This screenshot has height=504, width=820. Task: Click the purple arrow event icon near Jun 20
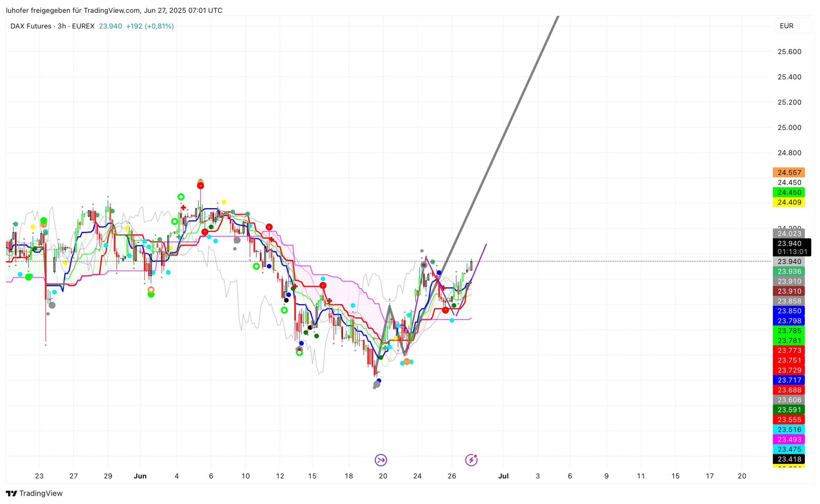[380, 460]
